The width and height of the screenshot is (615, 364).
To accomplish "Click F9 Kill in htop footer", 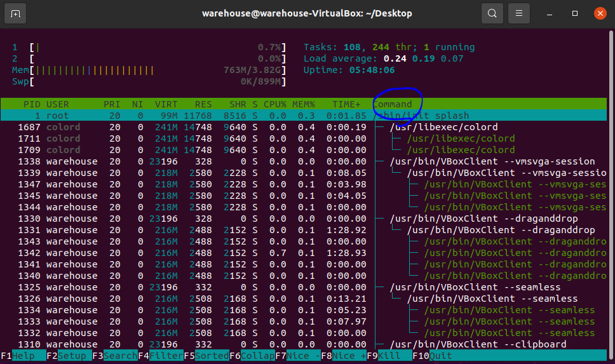I will coord(389,356).
